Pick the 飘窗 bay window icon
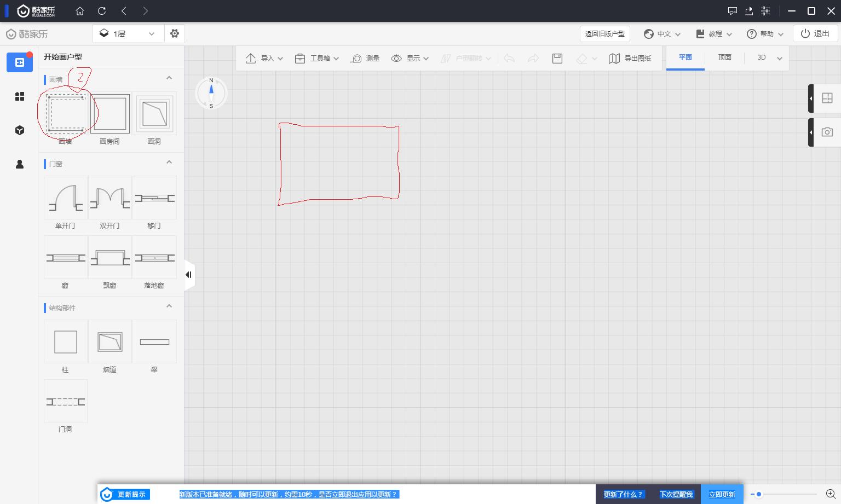This screenshot has width=841, height=504. tap(110, 258)
